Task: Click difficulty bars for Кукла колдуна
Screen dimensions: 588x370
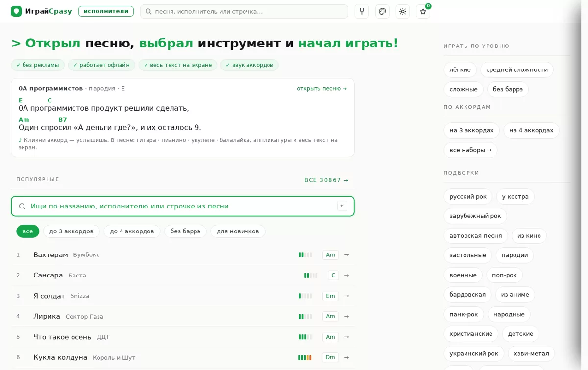Action: point(305,358)
